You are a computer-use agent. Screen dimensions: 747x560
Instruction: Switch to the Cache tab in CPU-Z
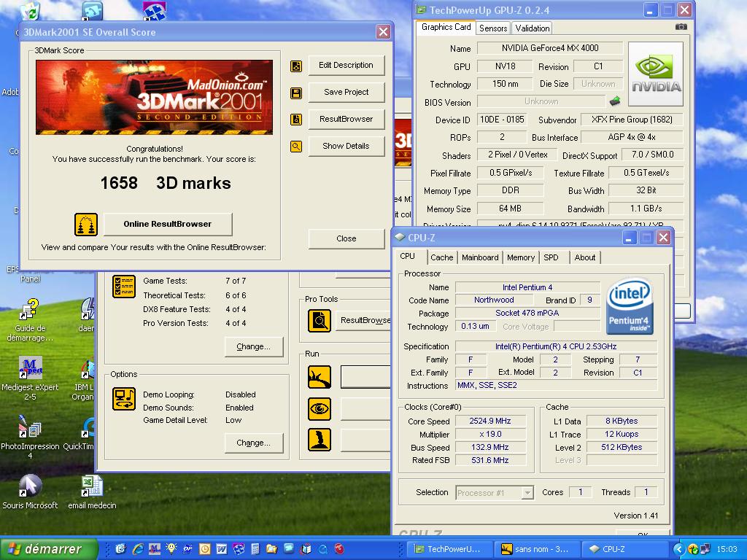[x=441, y=257]
